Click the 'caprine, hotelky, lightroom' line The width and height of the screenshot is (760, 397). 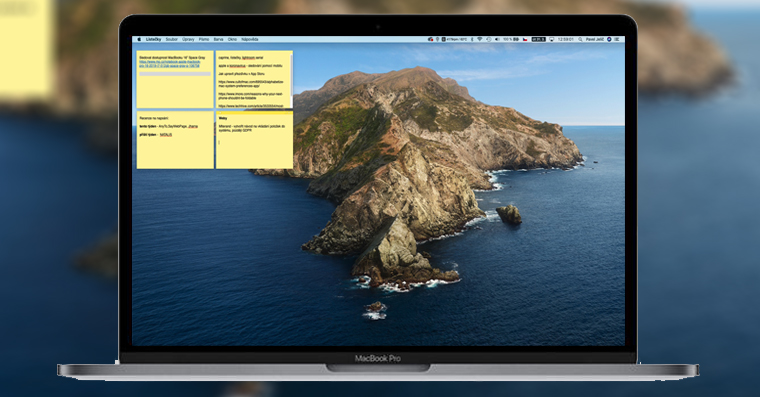(241, 58)
